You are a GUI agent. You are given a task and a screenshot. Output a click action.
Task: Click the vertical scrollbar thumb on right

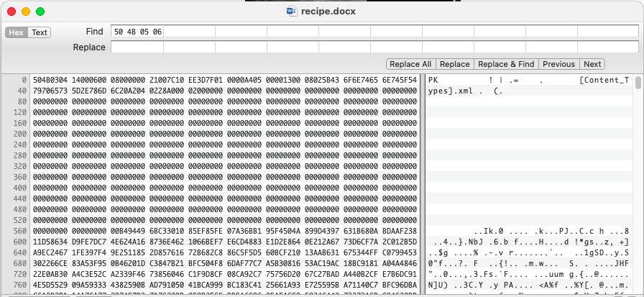click(x=638, y=83)
